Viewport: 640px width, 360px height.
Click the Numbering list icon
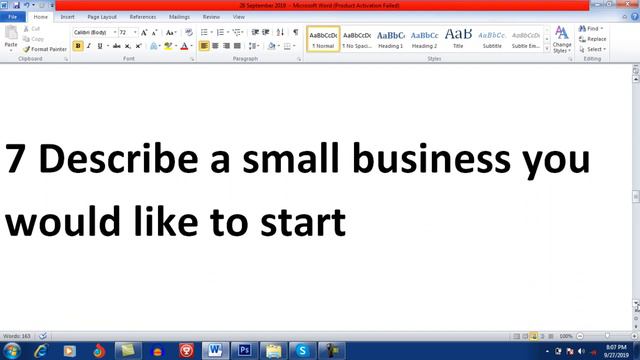pos(220,32)
